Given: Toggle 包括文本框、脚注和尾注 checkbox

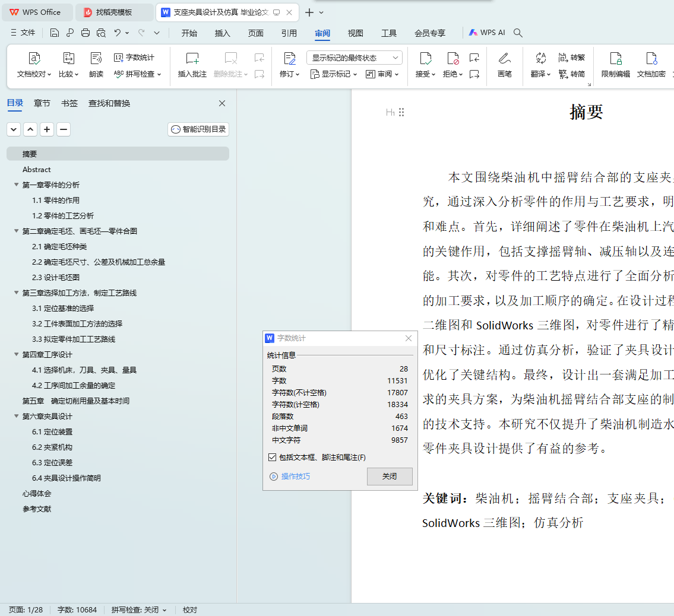Looking at the screenshot, I should 272,458.
